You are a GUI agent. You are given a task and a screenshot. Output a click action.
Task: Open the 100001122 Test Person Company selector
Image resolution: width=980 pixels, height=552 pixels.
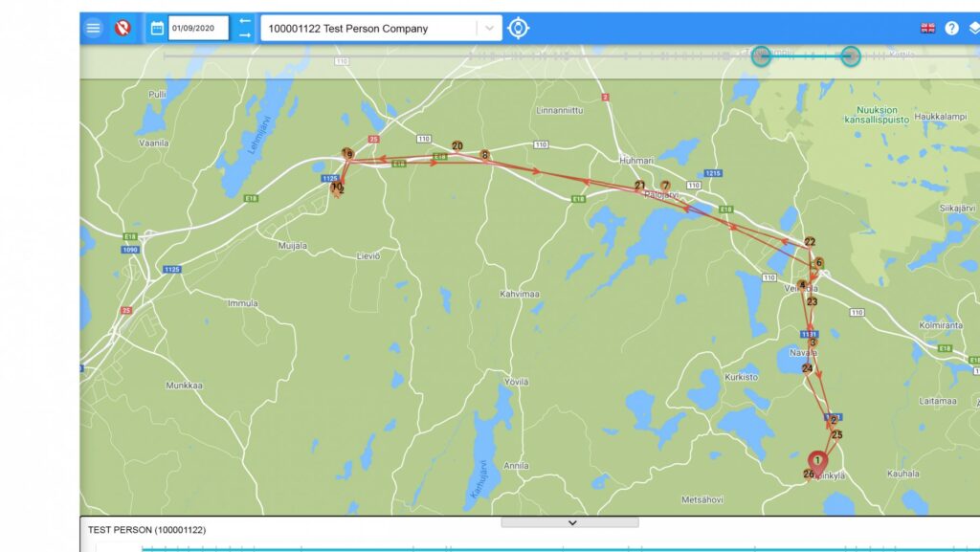click(x=368, y=28)
